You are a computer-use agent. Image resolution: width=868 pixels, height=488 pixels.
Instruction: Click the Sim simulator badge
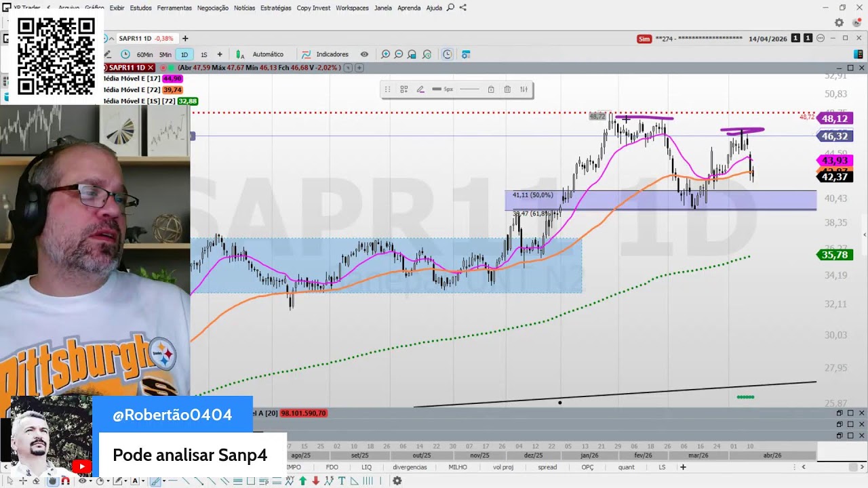click(x=644, y=39)
